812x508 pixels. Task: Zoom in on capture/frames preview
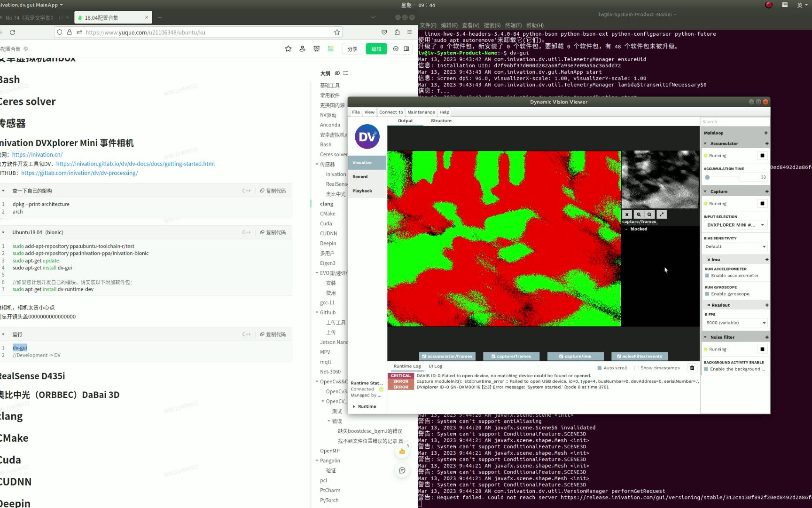tap(639, 214)
